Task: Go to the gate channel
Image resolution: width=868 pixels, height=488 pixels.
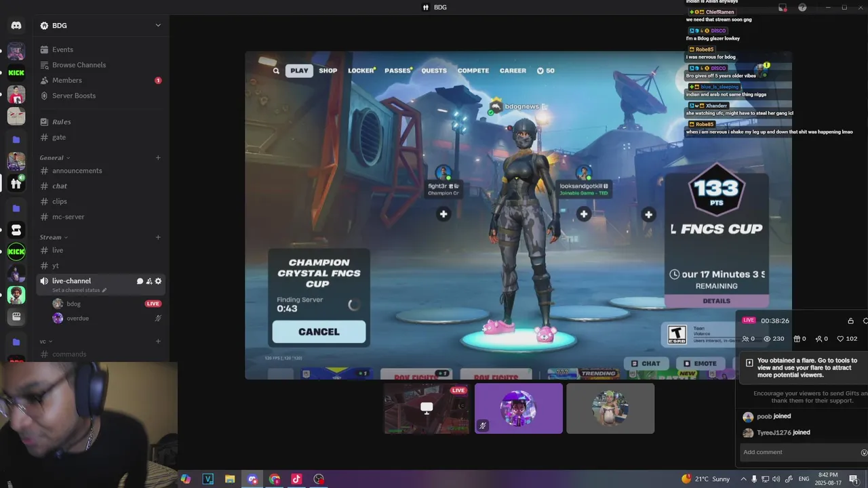Action: coord(100,138)
